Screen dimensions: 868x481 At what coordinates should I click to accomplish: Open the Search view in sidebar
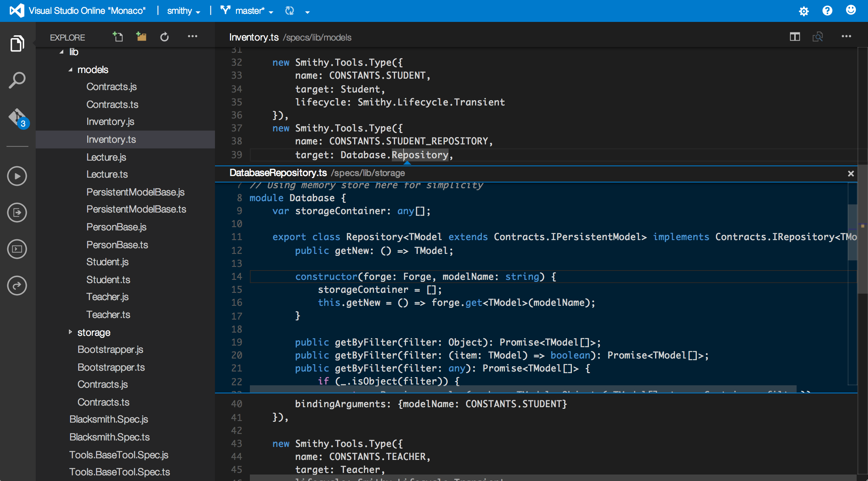[x=17, y=80]
